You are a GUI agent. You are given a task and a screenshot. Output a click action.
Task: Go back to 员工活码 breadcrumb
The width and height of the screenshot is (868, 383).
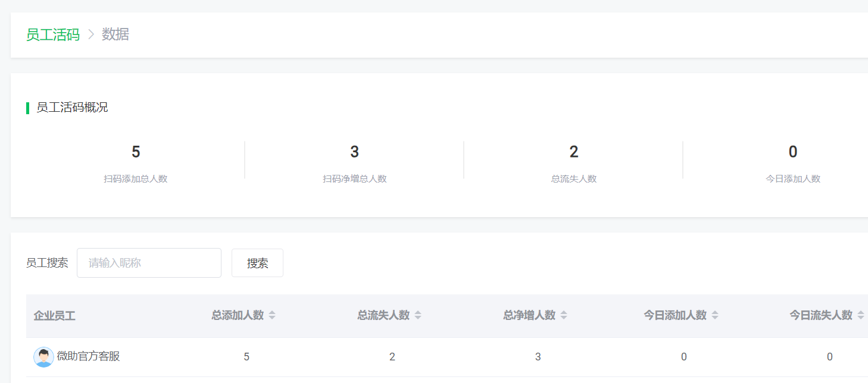53,34
